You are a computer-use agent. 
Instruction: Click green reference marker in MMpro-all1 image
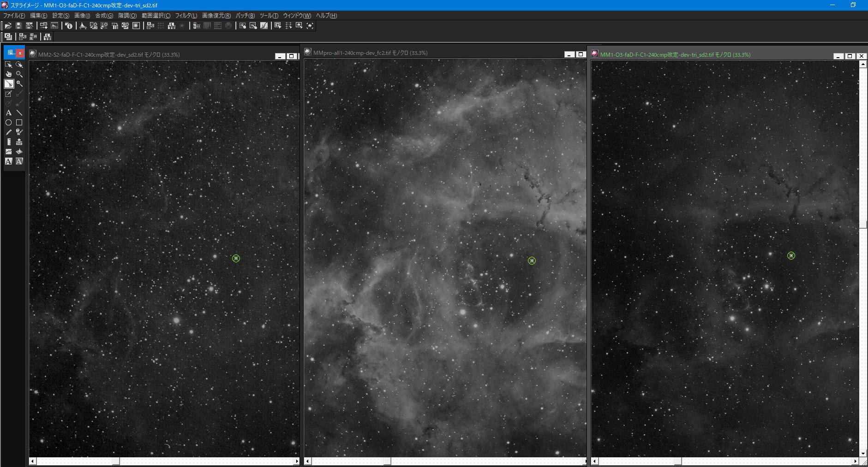coord(532,261)
